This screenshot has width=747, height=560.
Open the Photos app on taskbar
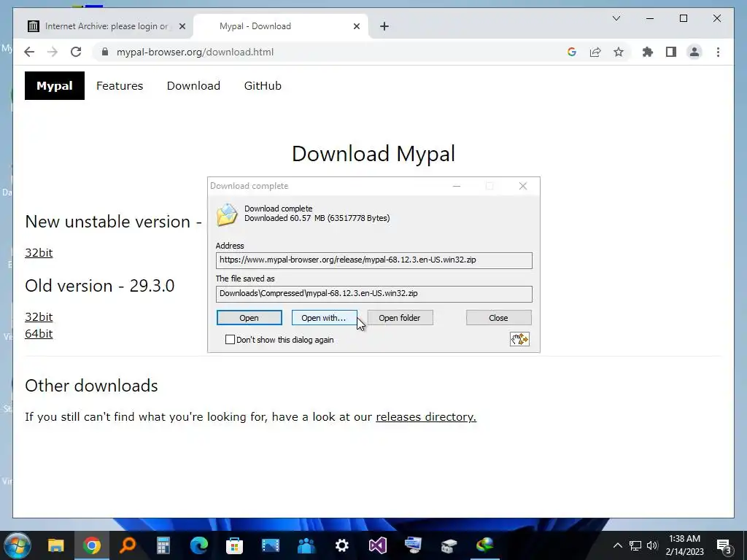click(270, 545)
